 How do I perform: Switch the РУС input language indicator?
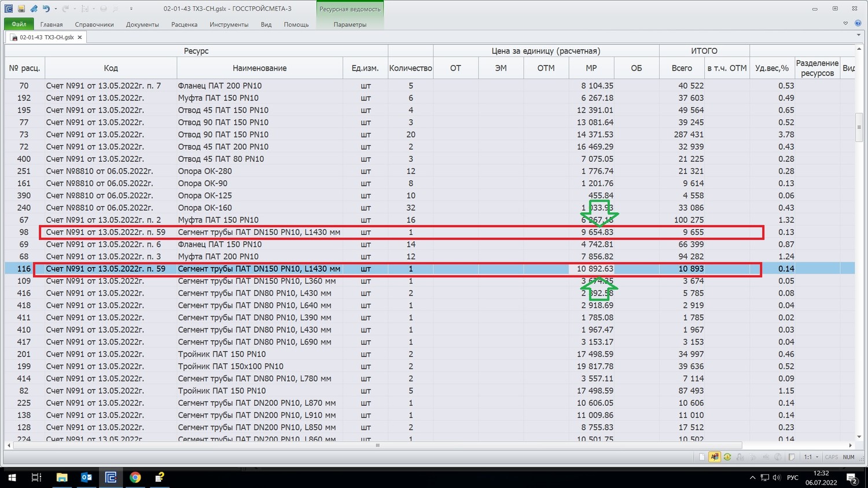click(793, 478)
